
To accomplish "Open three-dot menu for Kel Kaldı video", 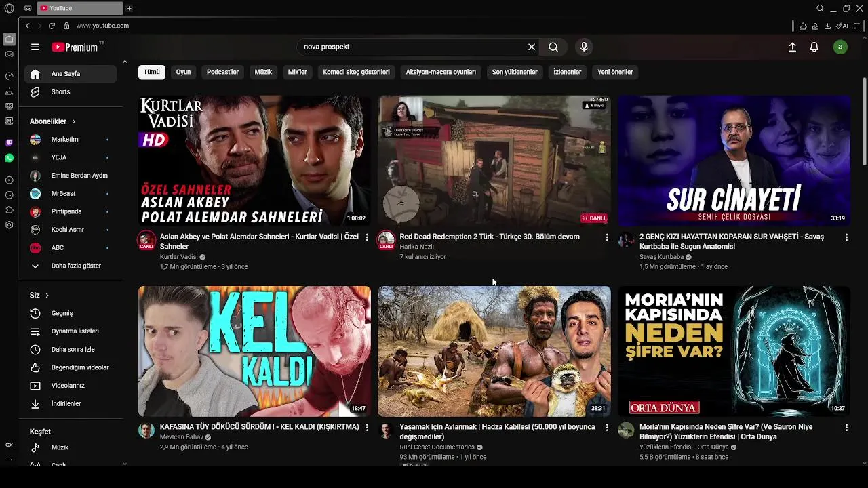I will click(367, 428).
